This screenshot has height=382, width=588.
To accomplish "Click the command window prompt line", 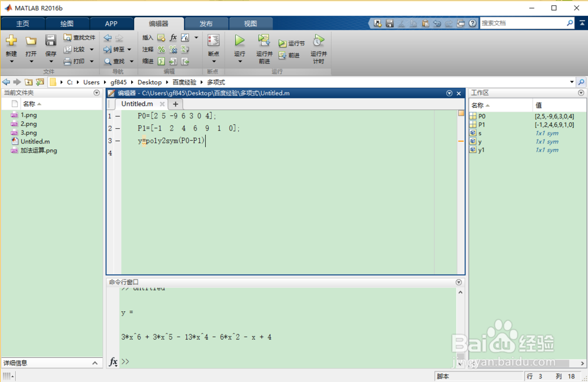I will pos(289,361).
